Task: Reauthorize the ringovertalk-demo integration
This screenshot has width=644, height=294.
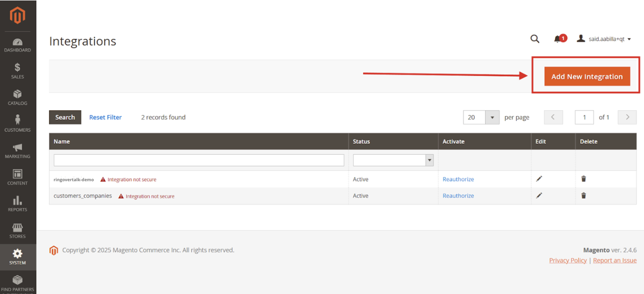Action: pyautogui.click(x=458, y=179)
